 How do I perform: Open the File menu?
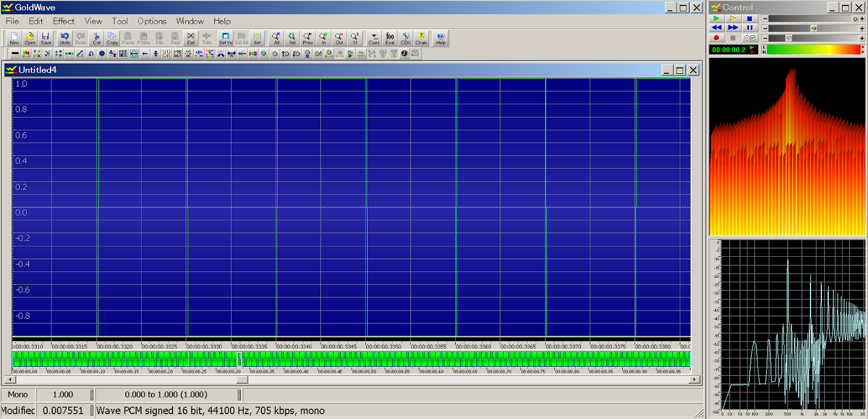pyautogui.click(x=12, y=21)
